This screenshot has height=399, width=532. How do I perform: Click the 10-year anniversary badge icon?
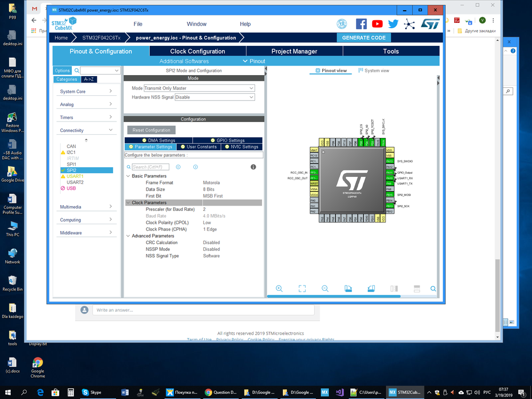tap(342, 24)
